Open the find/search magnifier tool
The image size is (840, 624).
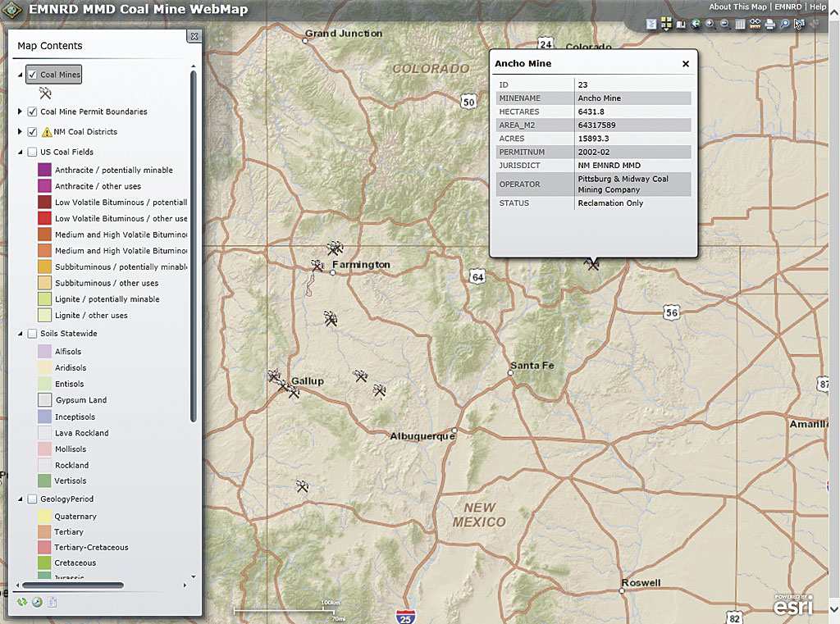(x=784, y=24)
